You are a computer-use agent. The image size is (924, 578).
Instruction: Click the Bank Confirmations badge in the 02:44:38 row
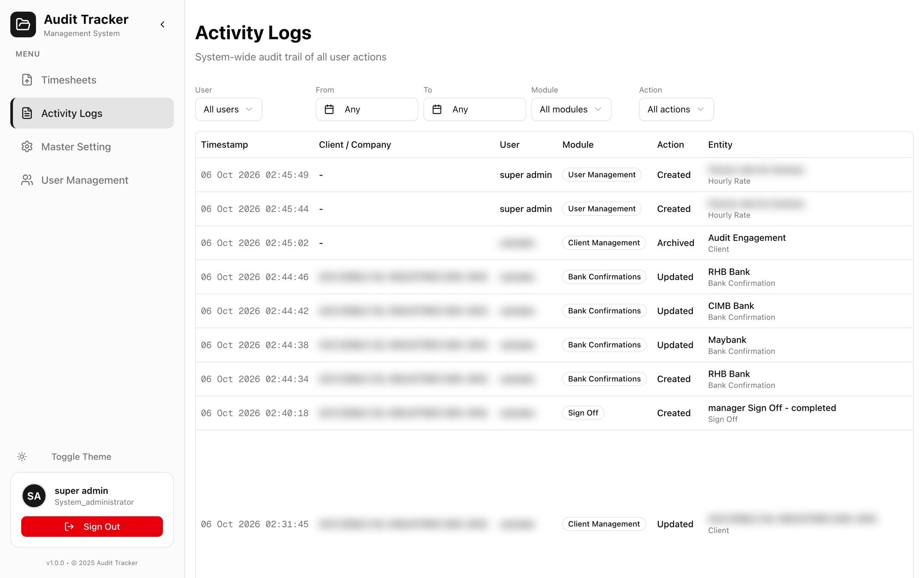604,345
